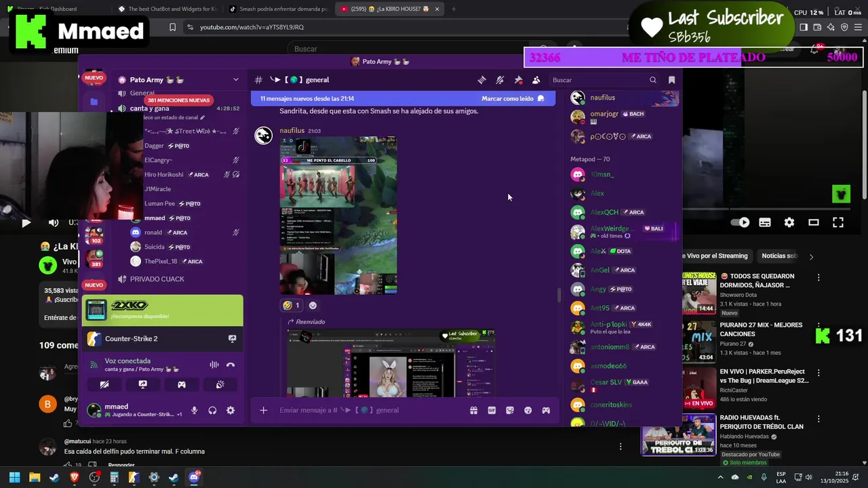Open PRIVADO CUACK voice channel
Screen dimensions: 868x488
click(x=157, y=279)
